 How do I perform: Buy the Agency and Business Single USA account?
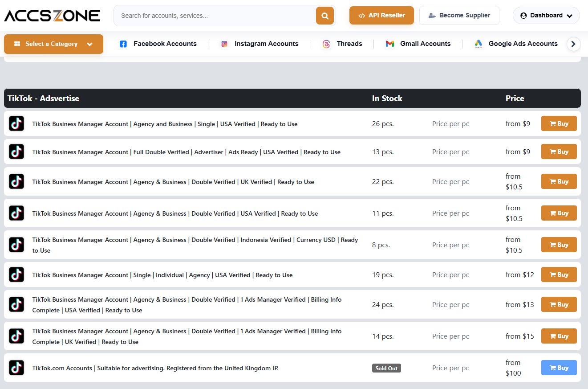coord(559,123)
